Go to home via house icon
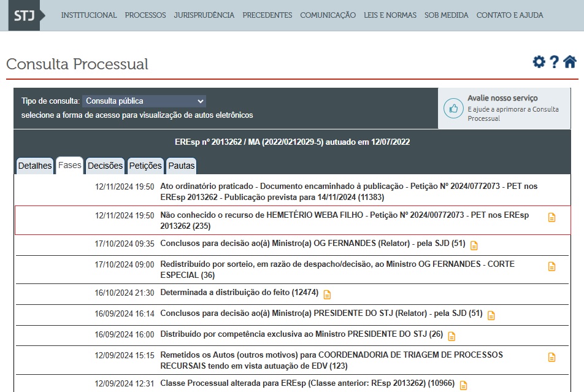Image resolution: width=584 pixels, height=392 pixels. (x=570, y=62)
